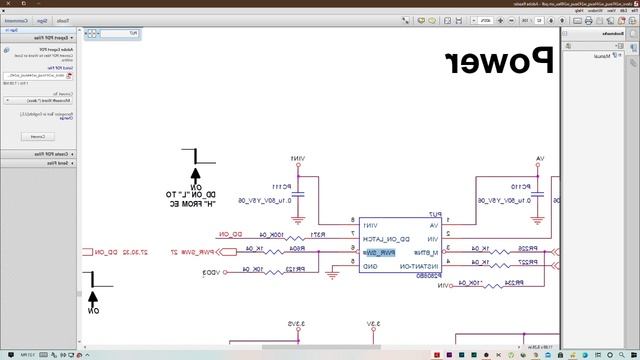Open the Convert To Microsoft Word dropdown
The width and height of the screenshot is (640, 360).
[38, 100]
